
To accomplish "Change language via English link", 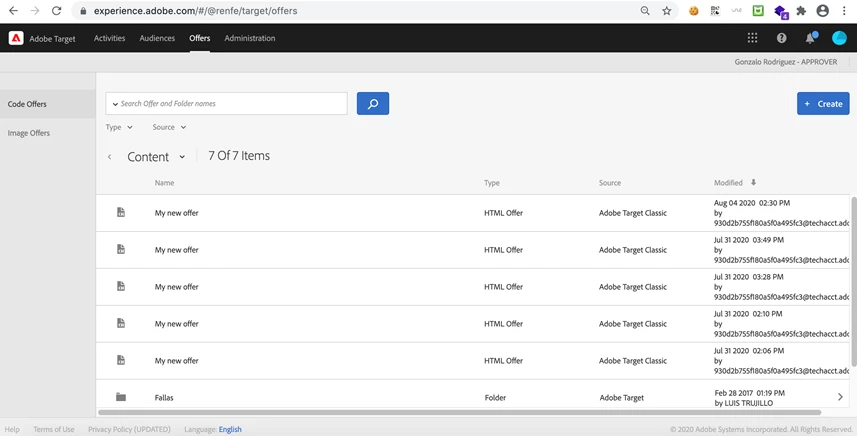I will pyautogui.click(x=230, y=429).
